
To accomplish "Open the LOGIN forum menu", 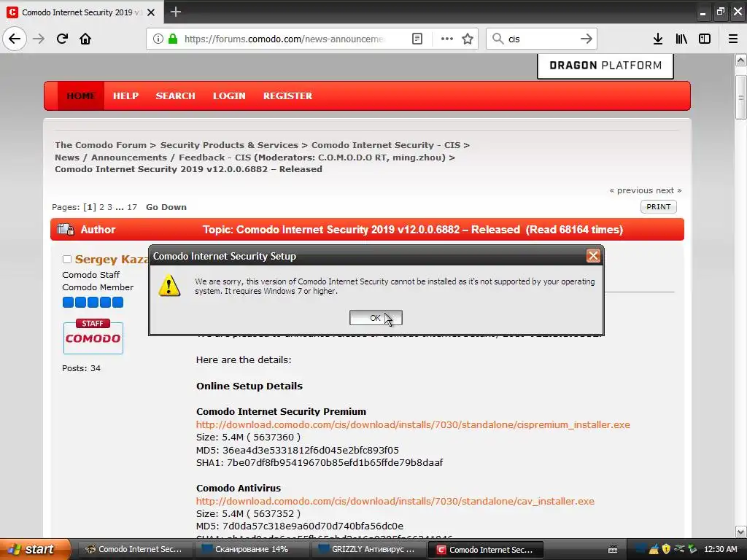I will [x=229, y=96].
